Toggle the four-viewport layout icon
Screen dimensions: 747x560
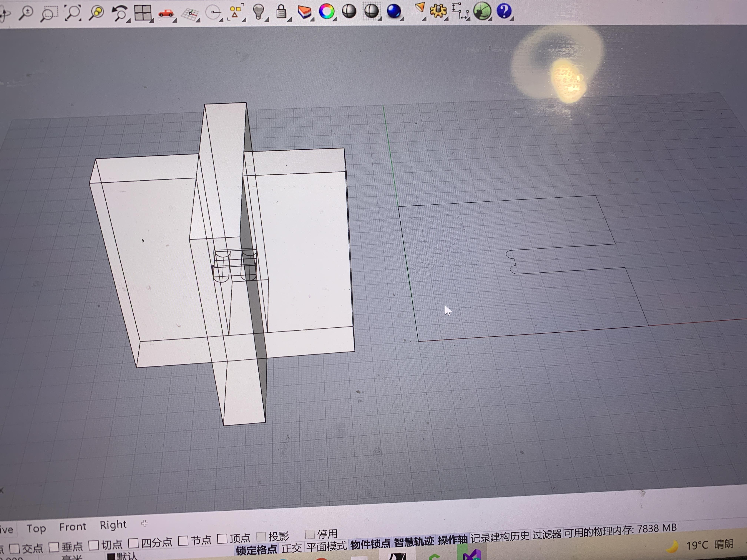(142, 13)
